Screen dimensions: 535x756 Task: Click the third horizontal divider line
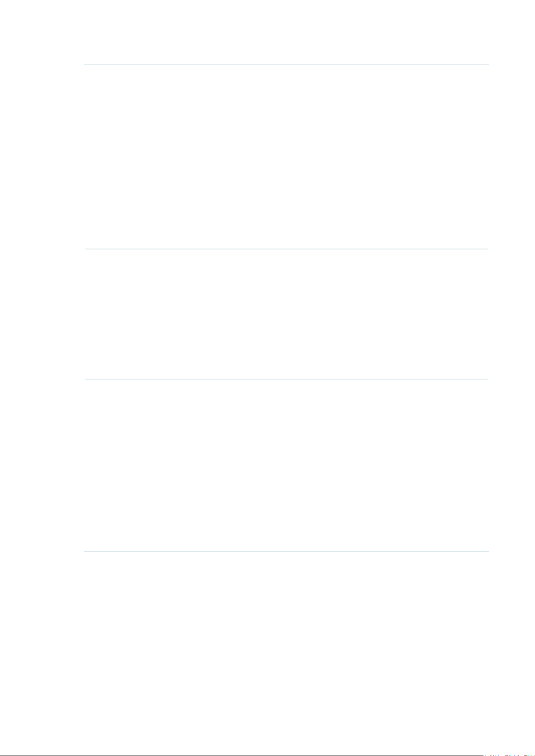point(286,379)
